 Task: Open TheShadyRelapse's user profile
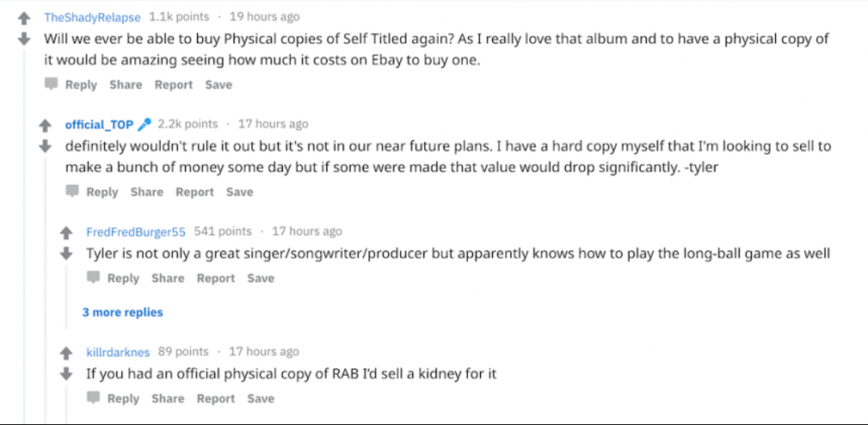92,17
